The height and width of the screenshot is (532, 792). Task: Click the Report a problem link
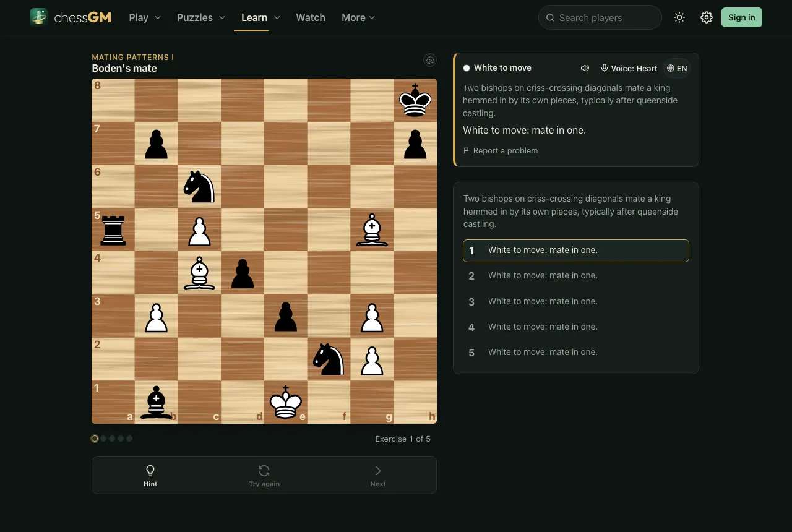click(x=506, y=151)
